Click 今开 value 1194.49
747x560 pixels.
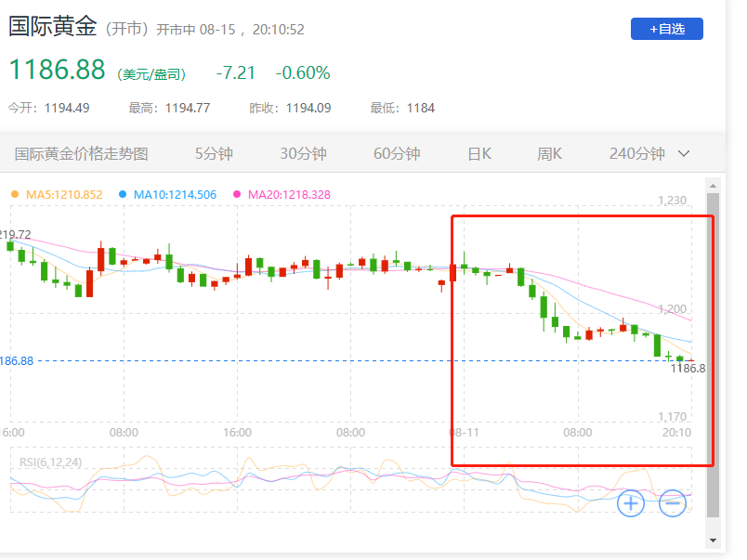click(67, 108)
